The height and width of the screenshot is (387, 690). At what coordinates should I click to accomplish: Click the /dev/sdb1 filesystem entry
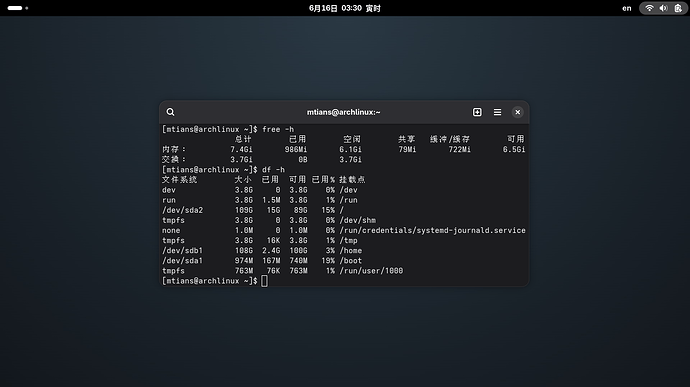click(x=183, y=251)
